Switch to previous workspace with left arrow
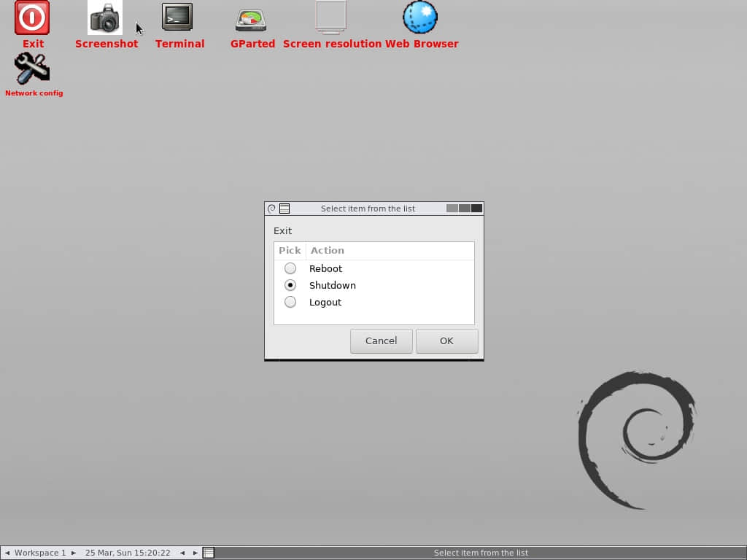The height and width of the screenshot is (560, 747). coord(7,553)
